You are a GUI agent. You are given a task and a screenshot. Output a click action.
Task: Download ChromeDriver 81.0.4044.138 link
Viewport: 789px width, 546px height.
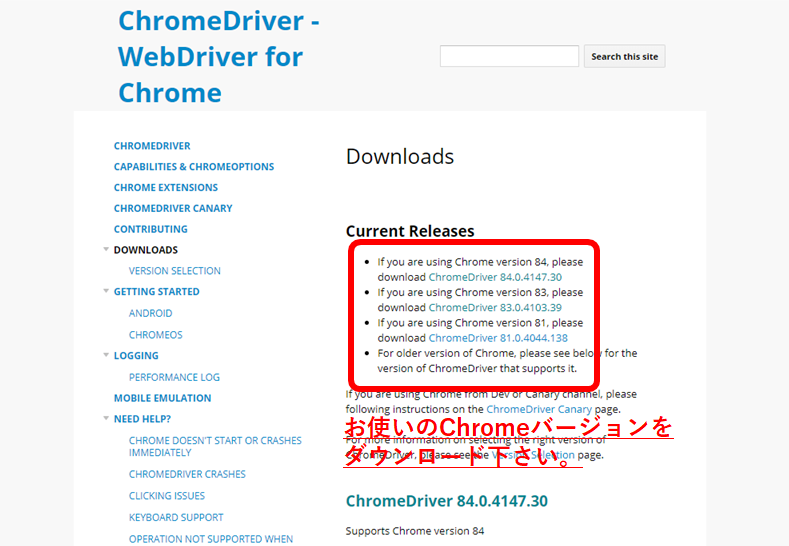pos(498,338)
